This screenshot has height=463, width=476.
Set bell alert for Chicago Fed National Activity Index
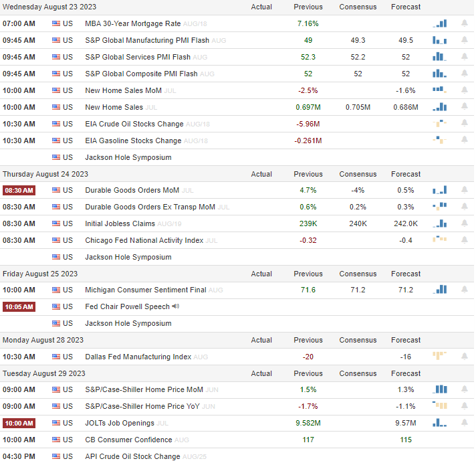(x=464, y=240)
